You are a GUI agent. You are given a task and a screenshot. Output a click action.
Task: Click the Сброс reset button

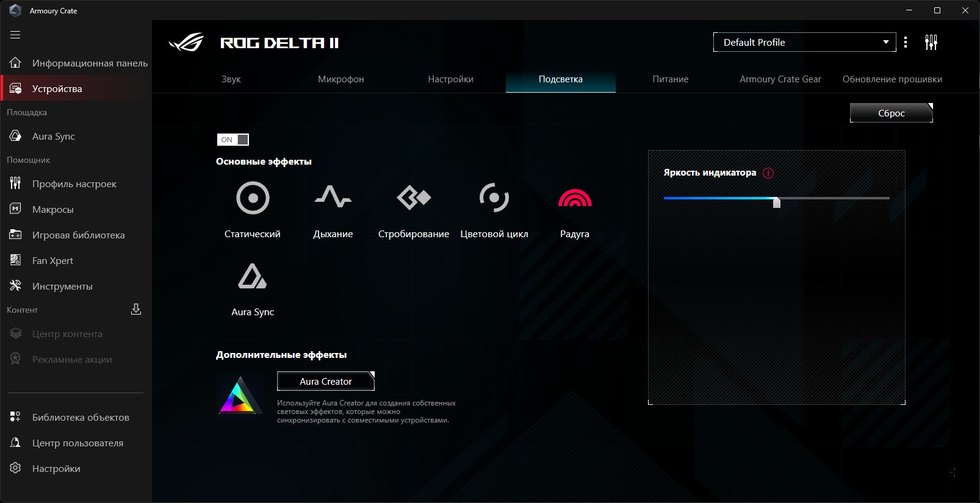[x=892, y=113]
